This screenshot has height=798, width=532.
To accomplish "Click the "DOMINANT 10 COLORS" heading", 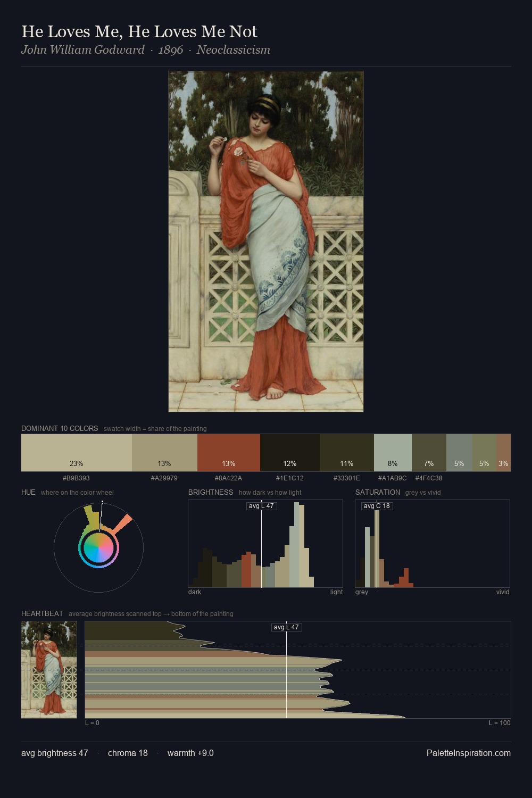I will [x=60, y=428].
